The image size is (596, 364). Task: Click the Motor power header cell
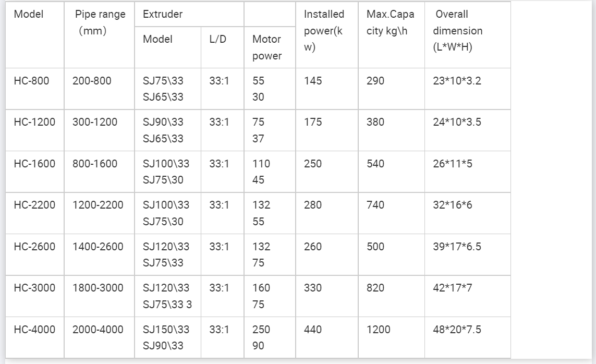[266, 47]
